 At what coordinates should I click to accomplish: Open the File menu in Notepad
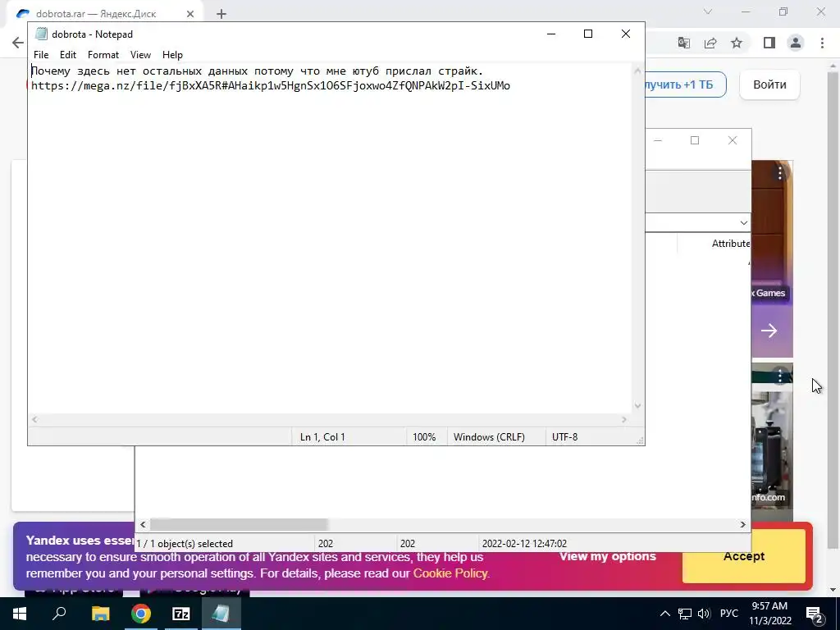pos(41,55)
